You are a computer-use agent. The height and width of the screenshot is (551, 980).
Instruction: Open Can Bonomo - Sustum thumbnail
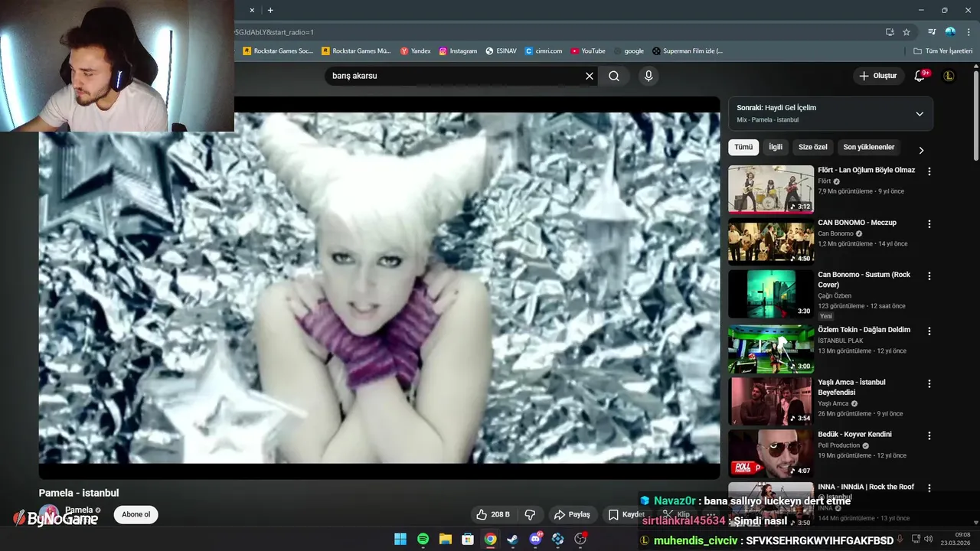771,294
